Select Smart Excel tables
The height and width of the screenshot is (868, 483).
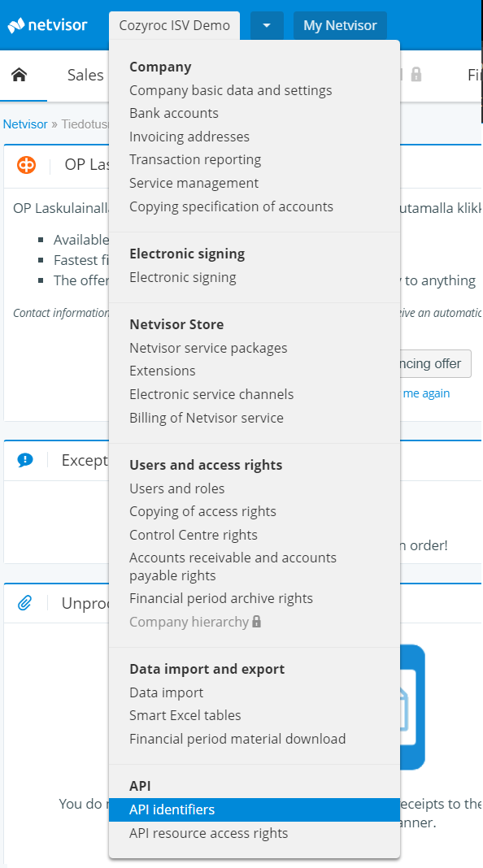coord(185,715)
